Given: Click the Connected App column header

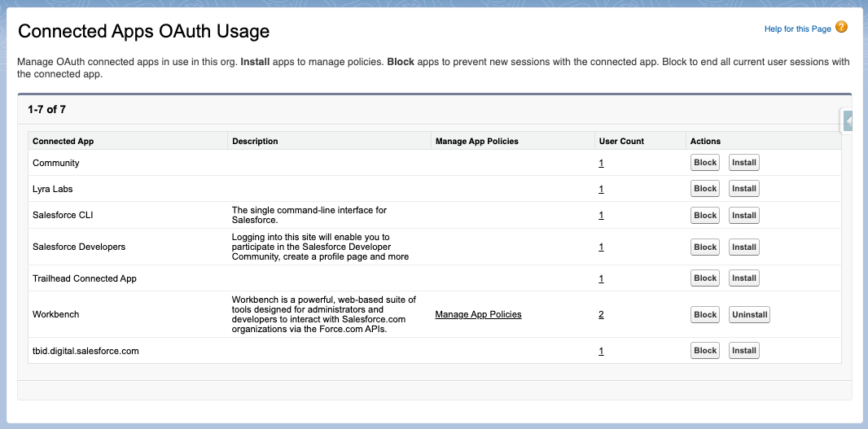Looking at the screenshot, I should pos(128,141).
